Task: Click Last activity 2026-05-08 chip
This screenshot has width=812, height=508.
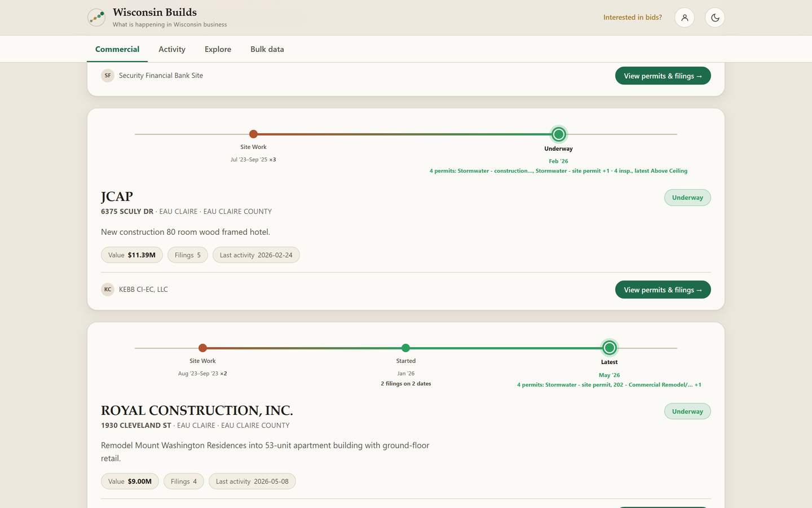Action: [252, 481]
